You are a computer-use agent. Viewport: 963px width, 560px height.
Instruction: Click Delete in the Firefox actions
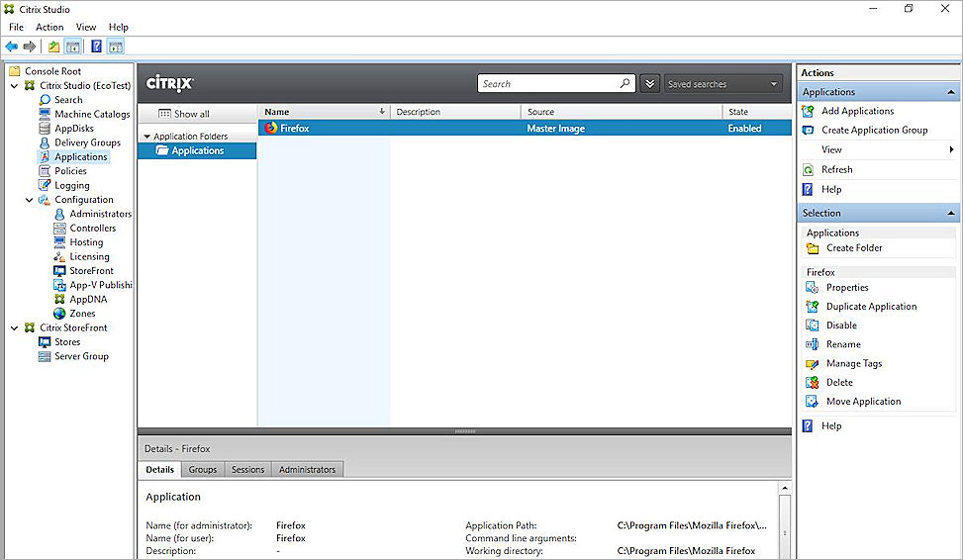coord(839,382)
